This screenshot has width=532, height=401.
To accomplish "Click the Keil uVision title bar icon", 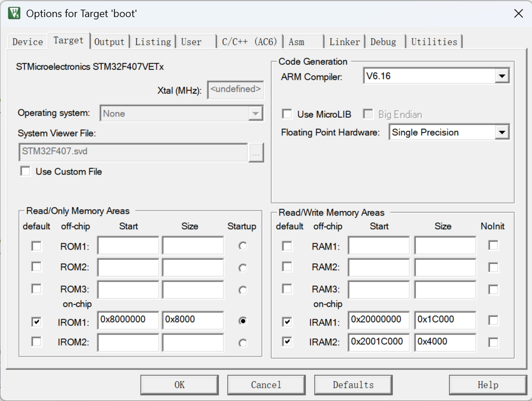I will pyautogui.click(x=14, y=13).
